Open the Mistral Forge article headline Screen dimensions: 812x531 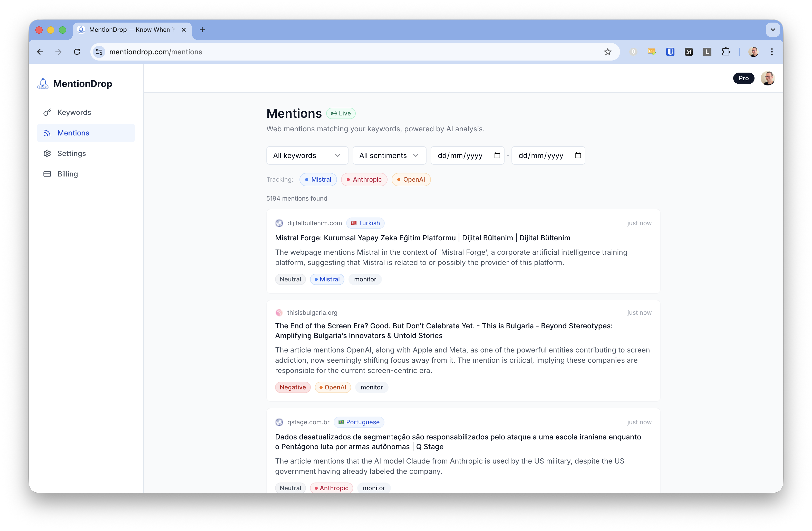(x=422, y=238)
